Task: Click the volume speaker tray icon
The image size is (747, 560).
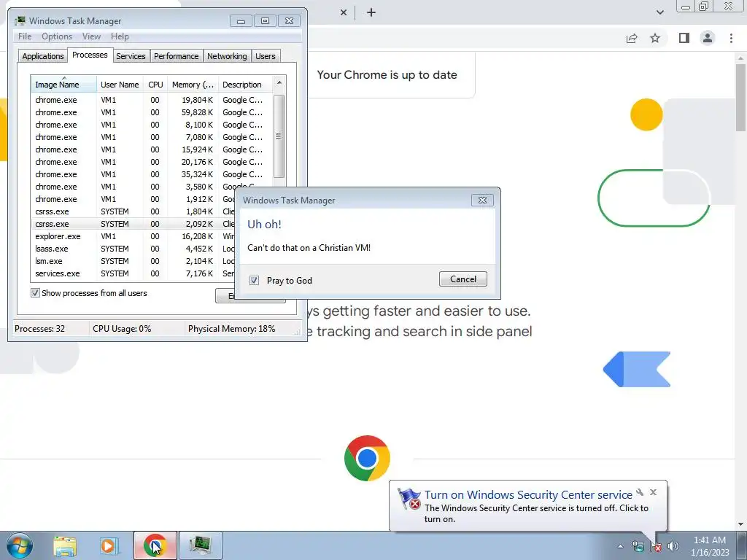Action: point(673,546)
